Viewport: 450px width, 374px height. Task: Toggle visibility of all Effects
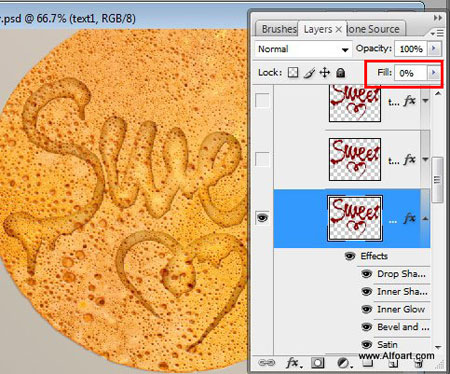tap(349, 256)
